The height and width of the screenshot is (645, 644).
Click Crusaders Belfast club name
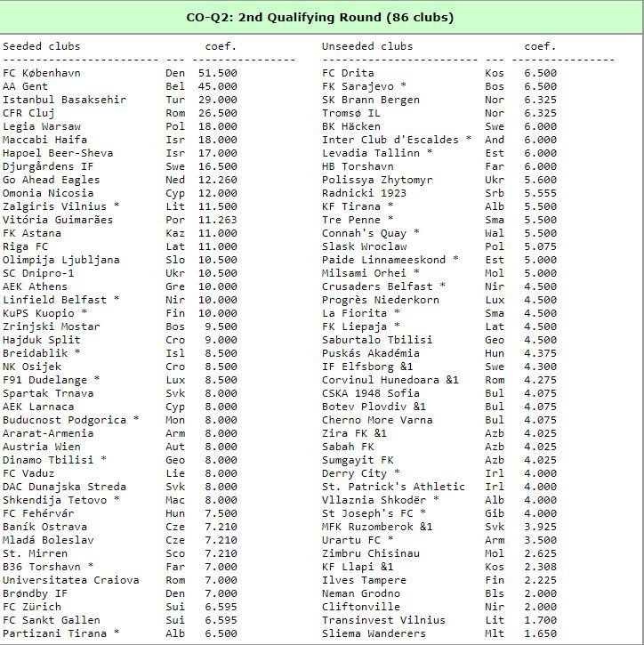(377, 286)
